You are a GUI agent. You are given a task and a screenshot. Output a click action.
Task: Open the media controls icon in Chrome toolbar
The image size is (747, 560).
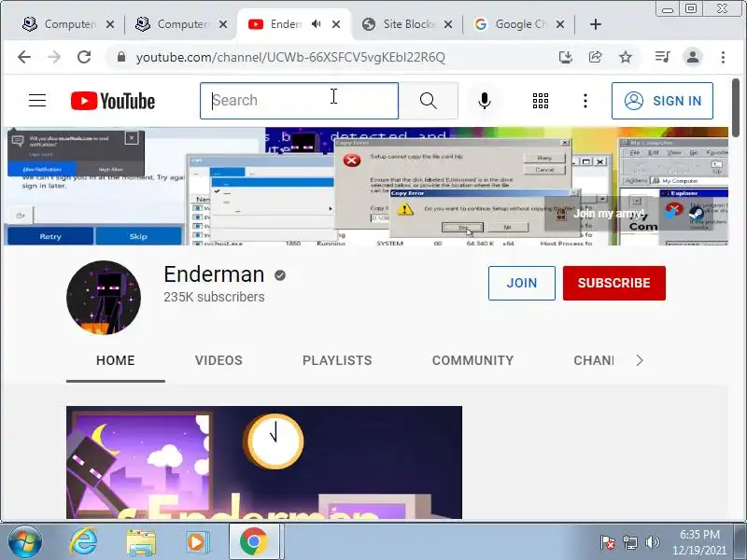pos(663,57)
